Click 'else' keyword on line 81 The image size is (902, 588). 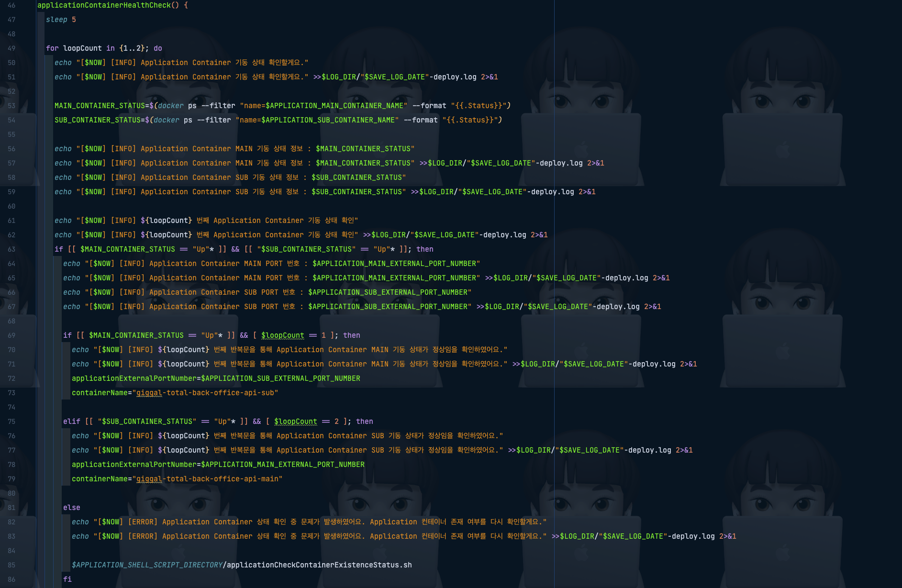[72, 508]
